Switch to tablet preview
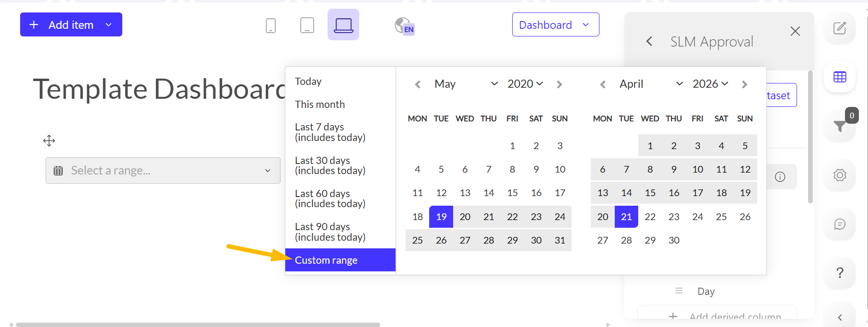868x327 pixels. click(x=307, y=25)
